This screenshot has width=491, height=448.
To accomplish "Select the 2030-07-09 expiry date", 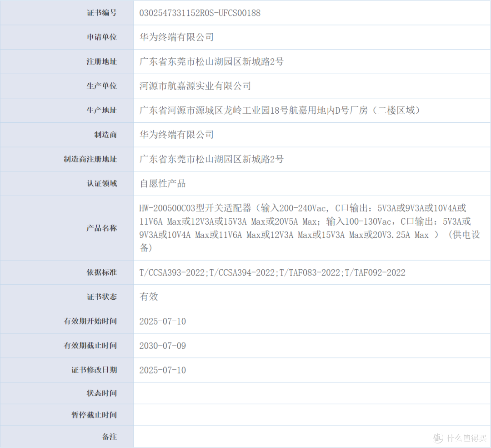I will (x=162, y=346).
